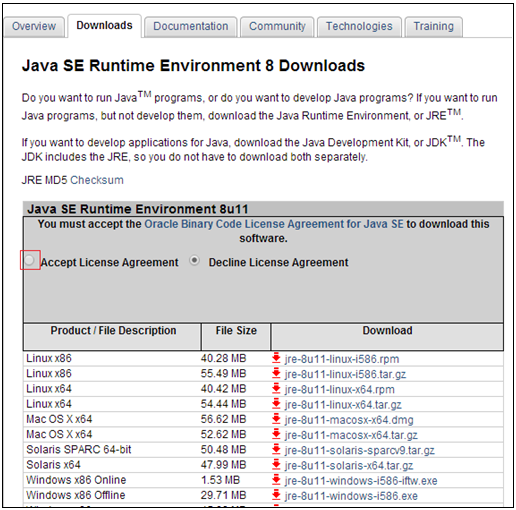Download jre-8u11-solaris-x64.tar.gz file link
This screenshot has width=516, height=510.
(349, 466)
